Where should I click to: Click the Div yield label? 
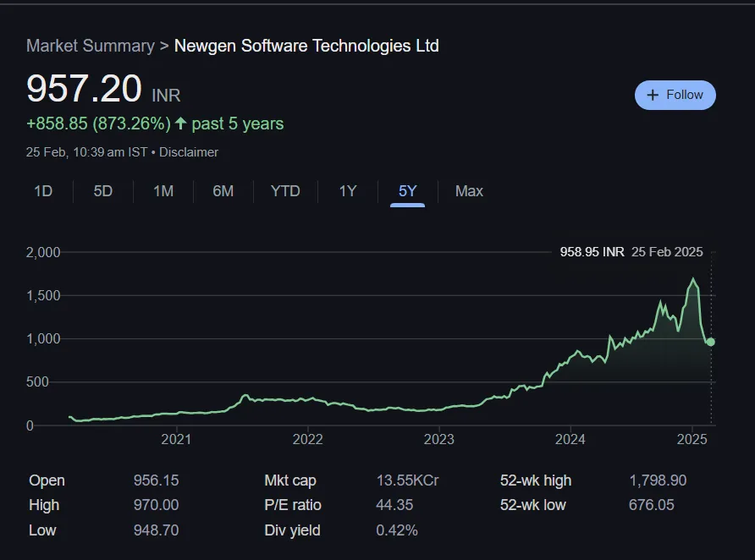point(292,530)
